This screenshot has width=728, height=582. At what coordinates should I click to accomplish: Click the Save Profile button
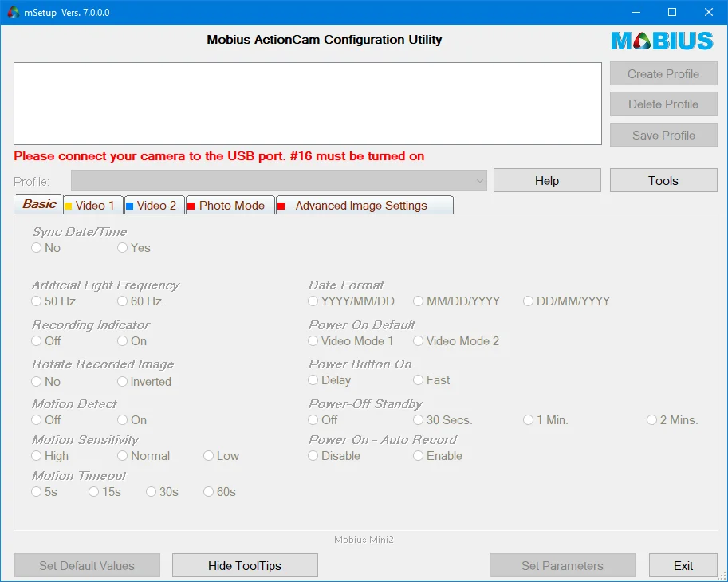[663, 135]
